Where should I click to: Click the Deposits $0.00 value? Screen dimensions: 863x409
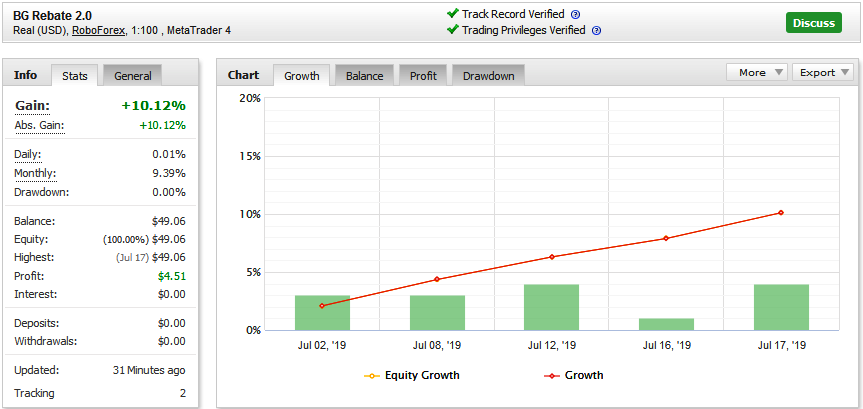[x=172, y=323]
